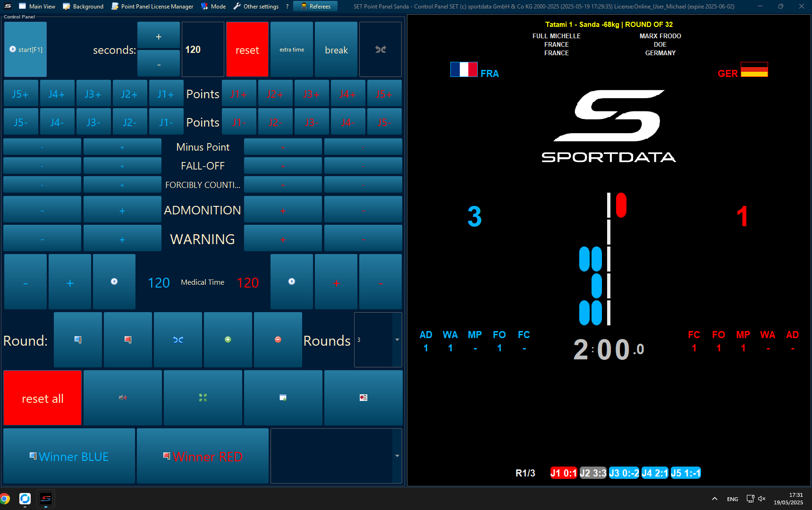Image resolution: width=812 pixels, height=510 pixels.
Task: Increase blue medical time with +
Action: (x=70, y=282)
